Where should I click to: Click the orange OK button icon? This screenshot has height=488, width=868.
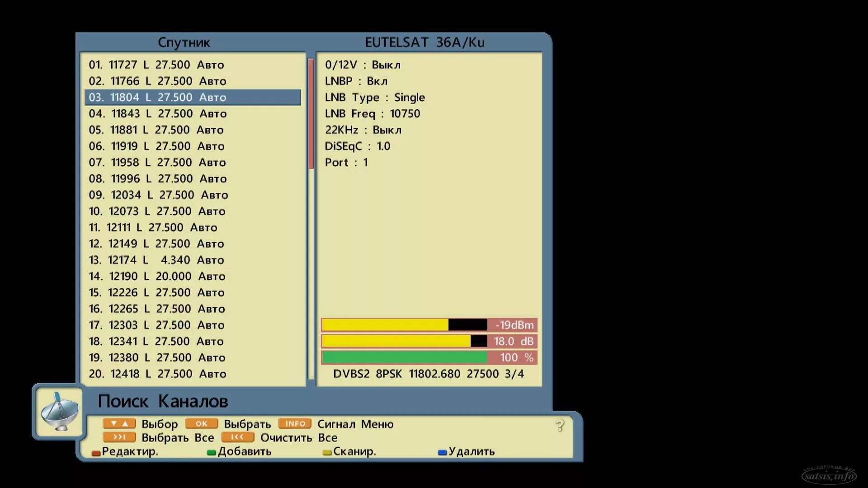click(202, 424)
